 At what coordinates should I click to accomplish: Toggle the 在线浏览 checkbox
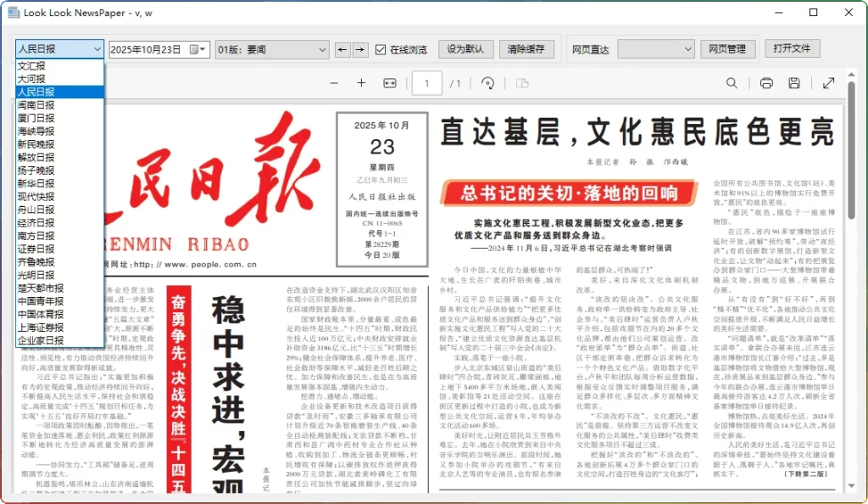click(x=381, y=49)
